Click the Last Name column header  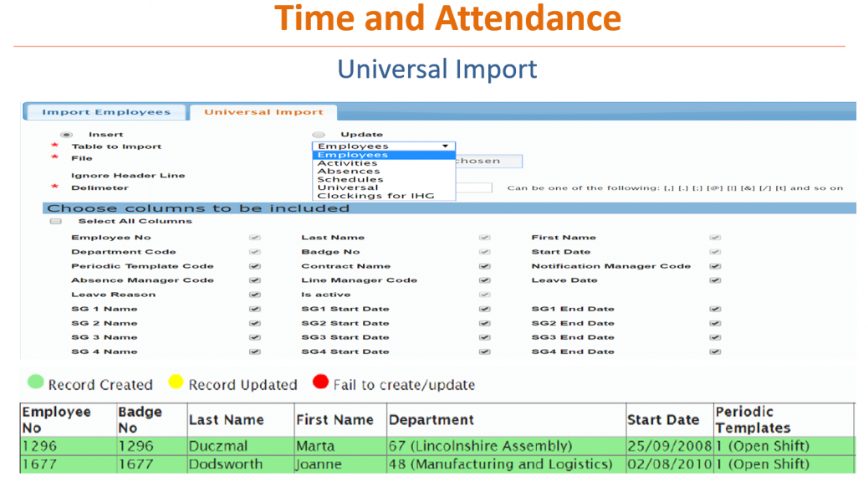coord(226,420)
